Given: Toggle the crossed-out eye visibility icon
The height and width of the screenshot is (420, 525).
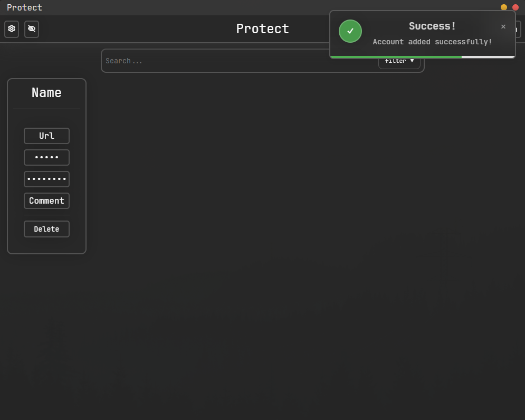Looking at the screenshot, I should pyautogui.click(x=32, y=29).
